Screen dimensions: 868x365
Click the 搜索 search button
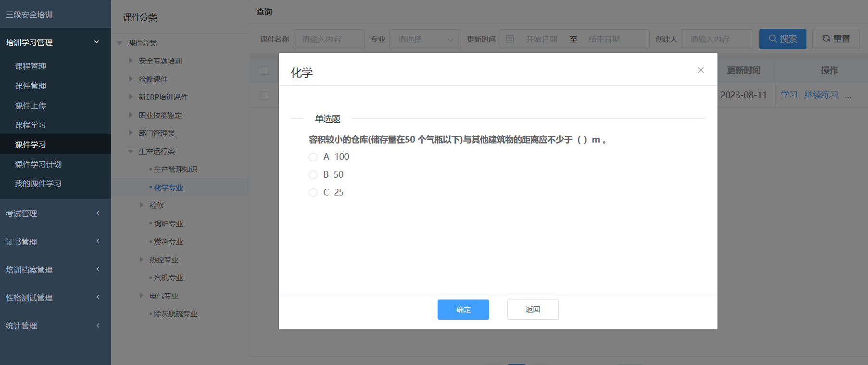point(782,39)
